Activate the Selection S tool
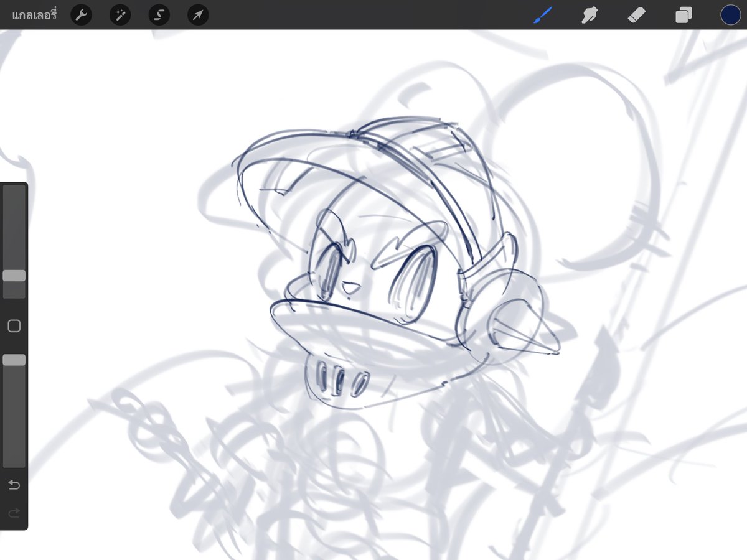Image resolution: width=747 pixels, height=560 pixels. point(159,15)
